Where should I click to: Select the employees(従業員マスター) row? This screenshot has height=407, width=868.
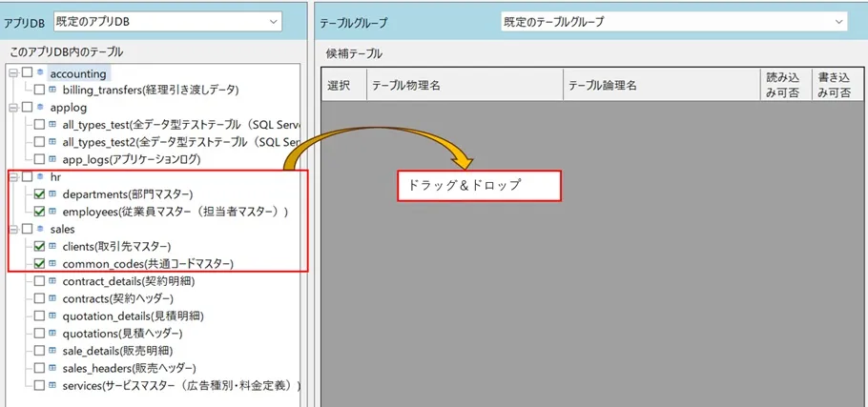tap(176, 213)
